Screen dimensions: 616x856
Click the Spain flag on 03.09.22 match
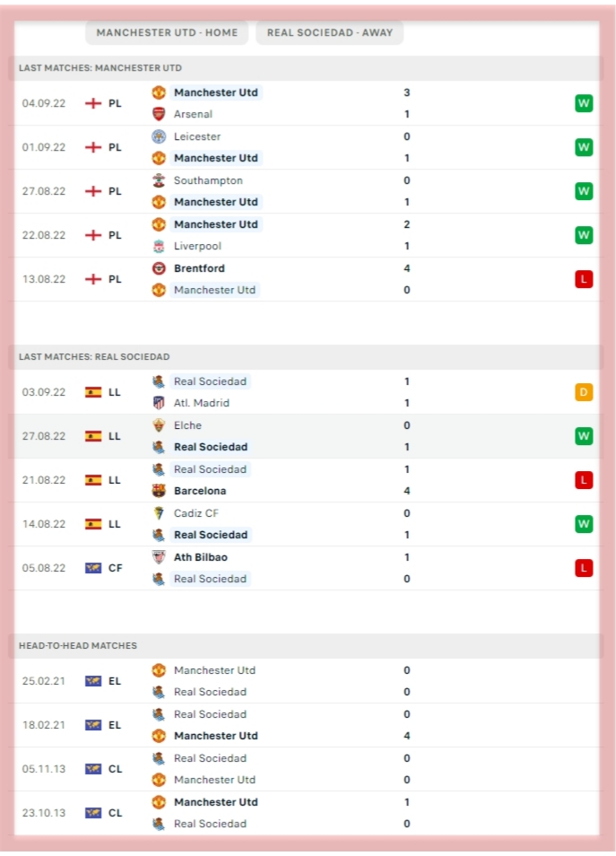pos(93,392)
